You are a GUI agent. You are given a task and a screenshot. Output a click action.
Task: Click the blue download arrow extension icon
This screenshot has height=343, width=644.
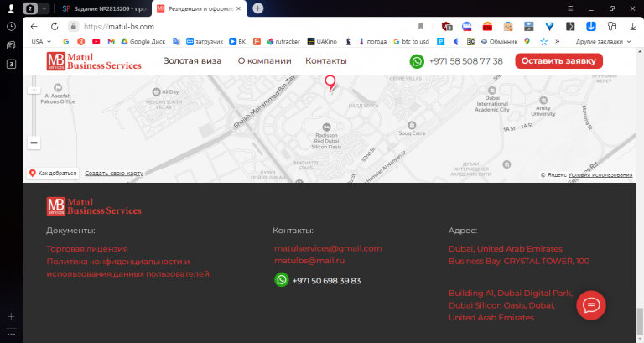[x=591, y=27]
